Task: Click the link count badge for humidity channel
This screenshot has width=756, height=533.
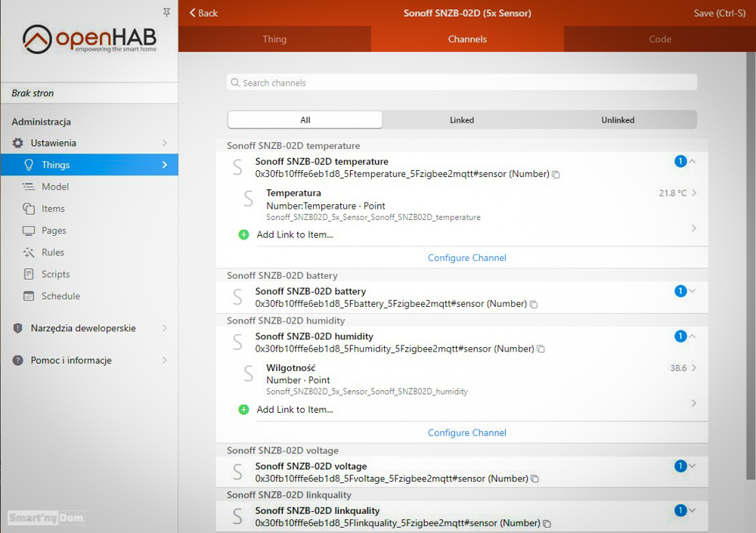Action: [x=680, y=336]
